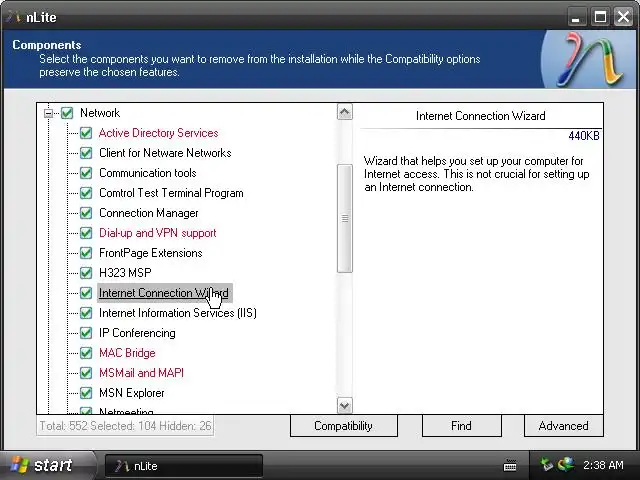Select Communication tools item
The width and height of the screenshot is (640, 480).
click(147, 173)
